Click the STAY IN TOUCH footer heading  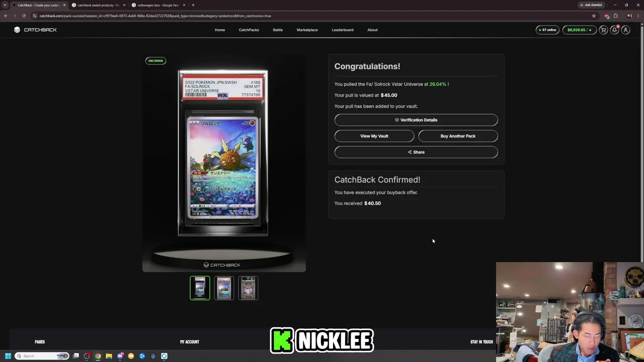[481, 342]
